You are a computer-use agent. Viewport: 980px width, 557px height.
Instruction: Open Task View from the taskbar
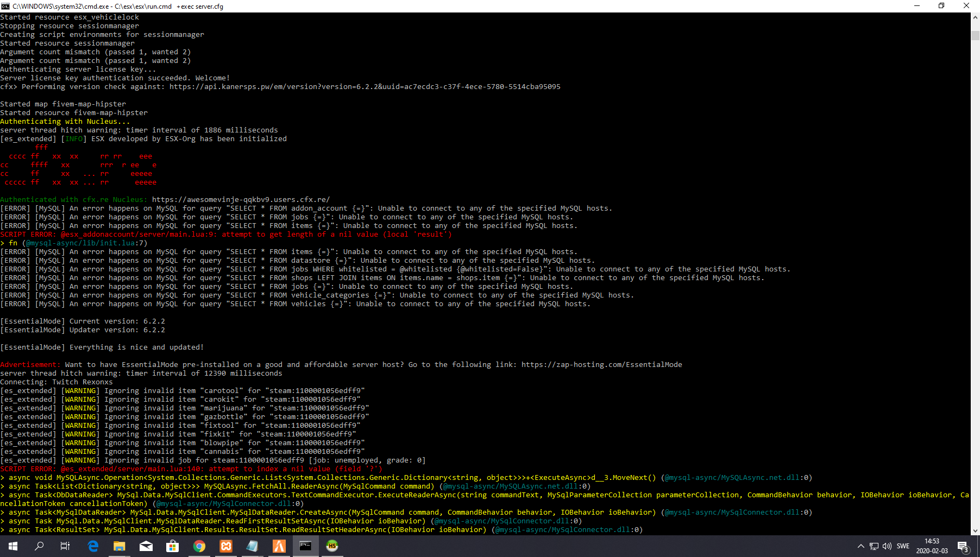65,546
